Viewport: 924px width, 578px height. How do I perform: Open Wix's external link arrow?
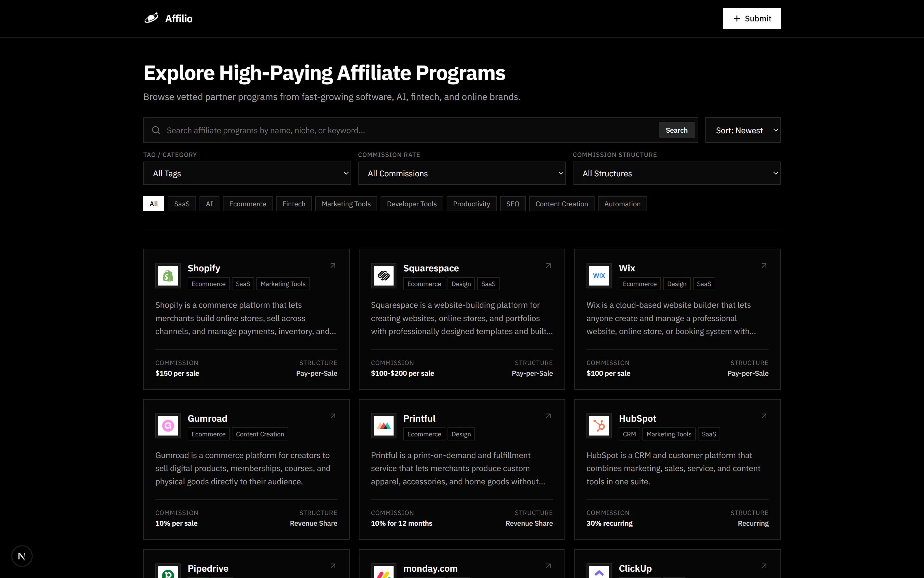764,266
